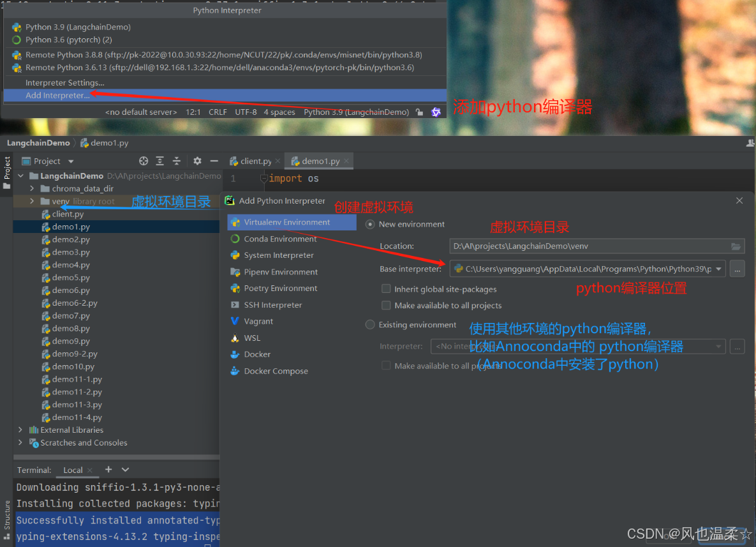Expand Scratches and Consoles node
Image resolution: width=756 pixels, height=547 pixels.
click(20, 442)
